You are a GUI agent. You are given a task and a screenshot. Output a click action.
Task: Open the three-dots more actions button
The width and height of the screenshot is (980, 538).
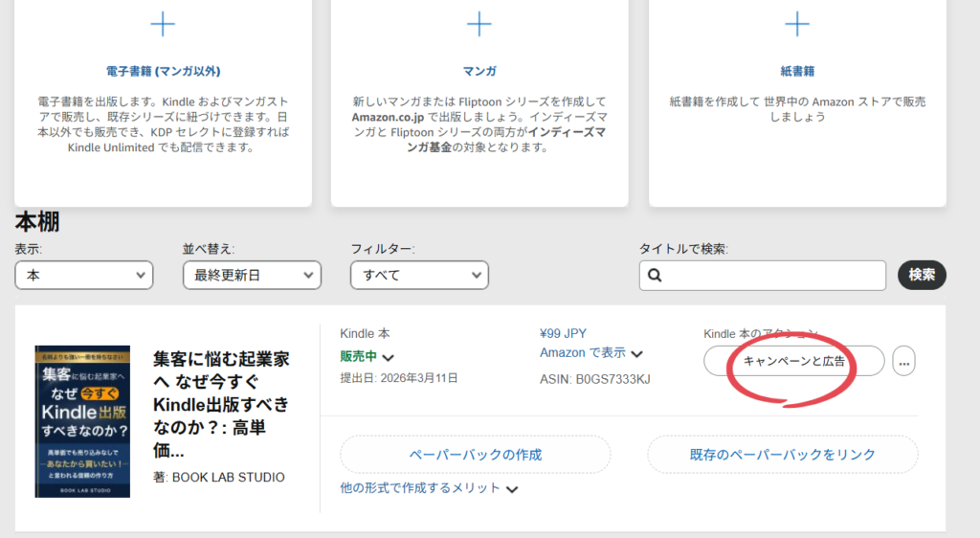(904, 361)
